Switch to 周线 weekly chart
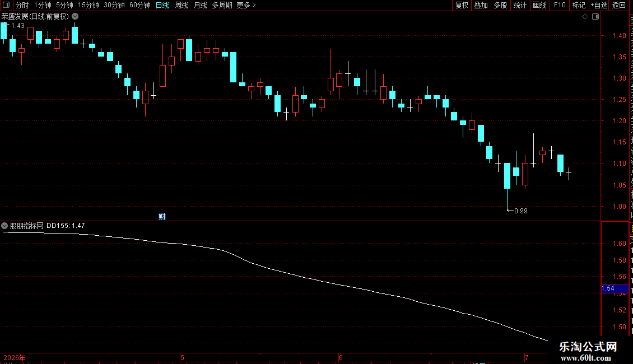633x364 pixels. (x=181, y=5)
